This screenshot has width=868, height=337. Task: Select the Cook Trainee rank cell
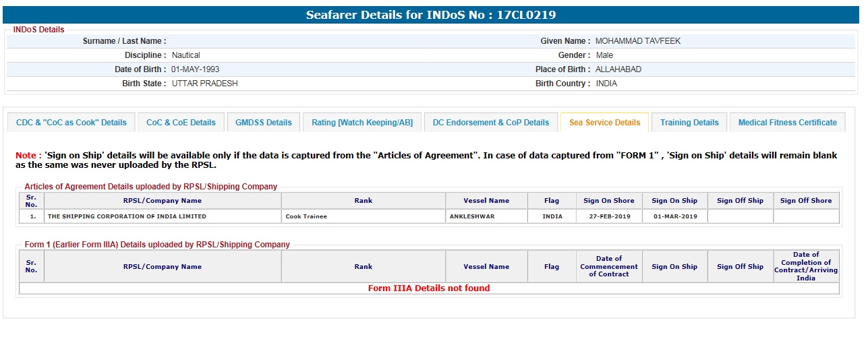tap(306, 216)
